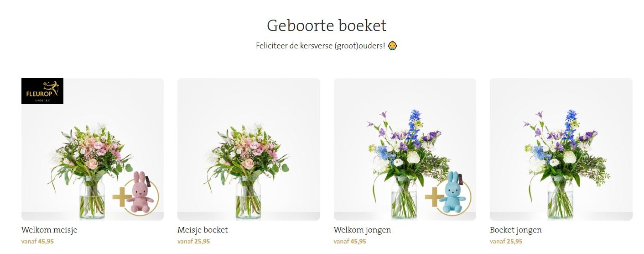Viewport: 644px width, 254px height.
Task: Click the Geboorte boeket heading
Action: tap(327, 25)
